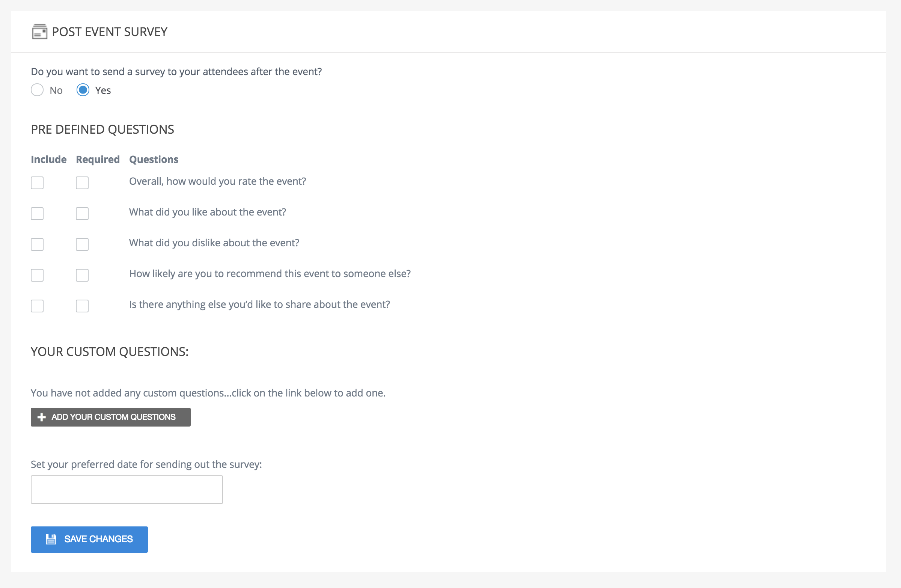901x588 pixels.
Task: Click the floppy disk save icon
Action: (x=51, y=539)
